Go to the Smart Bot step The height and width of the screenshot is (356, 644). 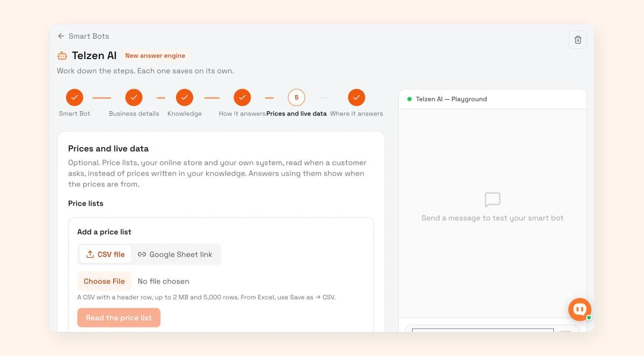75,97
